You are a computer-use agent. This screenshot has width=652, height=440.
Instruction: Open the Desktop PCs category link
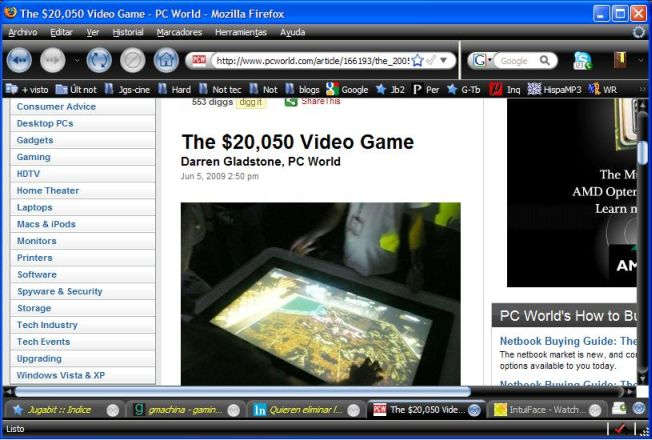[45, 124]
